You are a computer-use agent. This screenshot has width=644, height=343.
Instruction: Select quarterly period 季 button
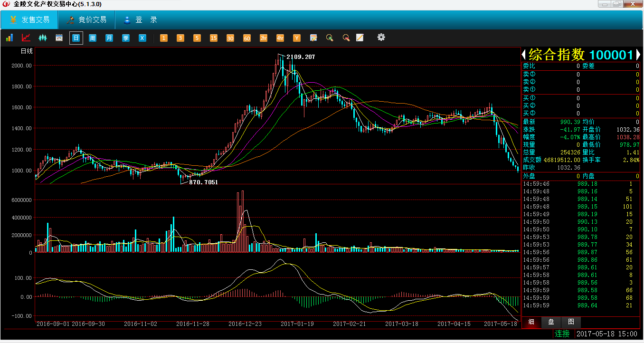[126, 38]
